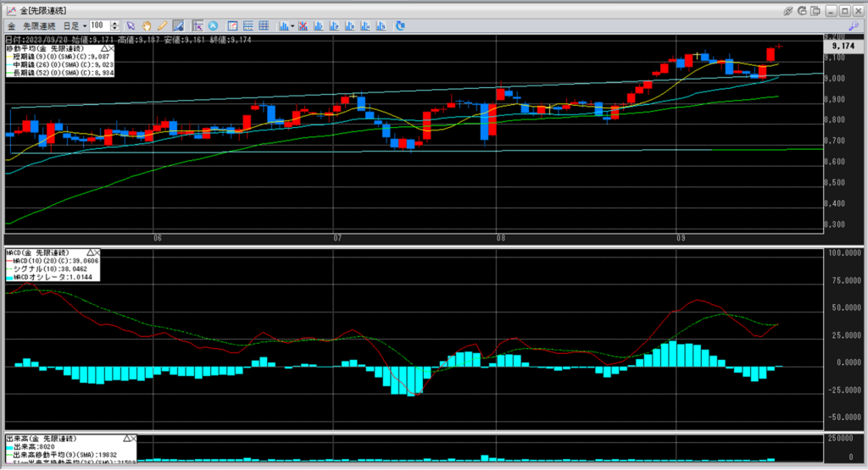The image size is (868, 470).
Task: Toggle the trendline edit mode button
Action: 178,25
